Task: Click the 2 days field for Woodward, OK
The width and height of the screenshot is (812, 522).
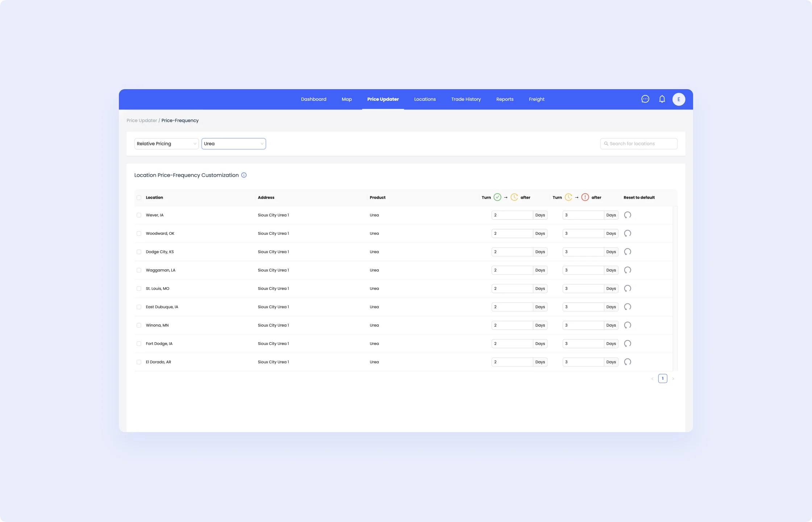Action: click(512, 233)
